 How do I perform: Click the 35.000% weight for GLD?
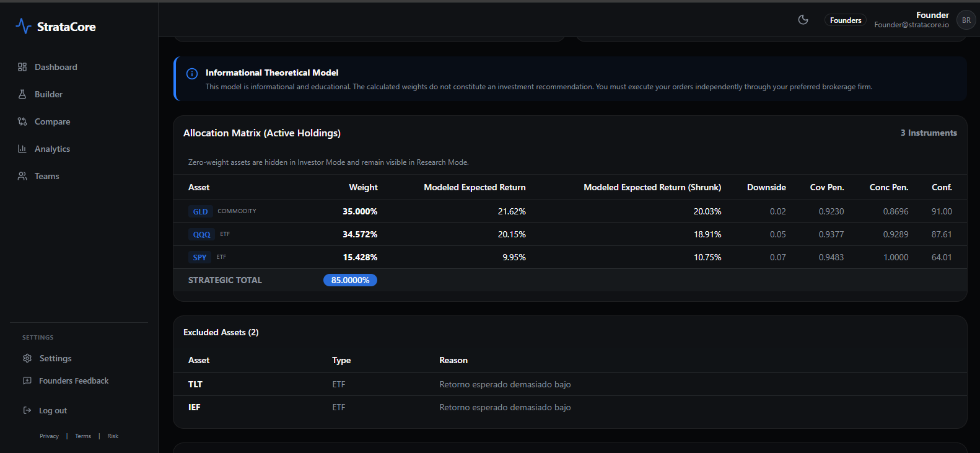[360, 211]
